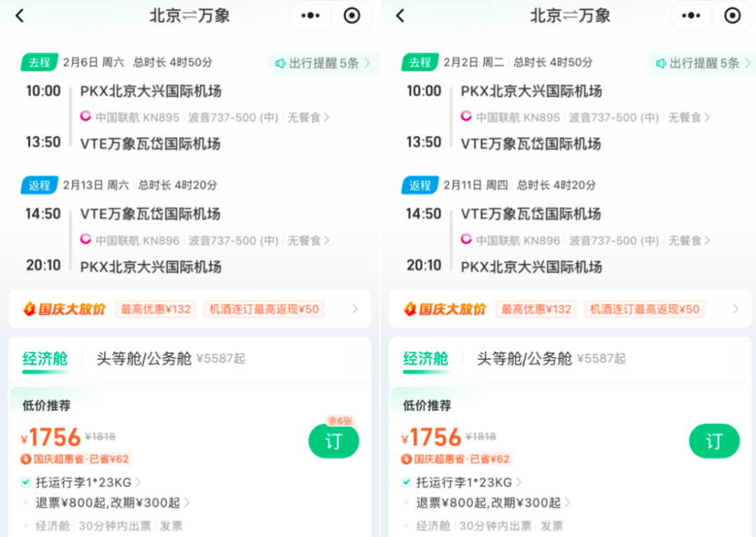This screenshot has width=756, height=537.
Task: Tap the 国庆大放价 flame icon on the Feb 6 screen
Action: pyautogui.click(x=29, y=309)
